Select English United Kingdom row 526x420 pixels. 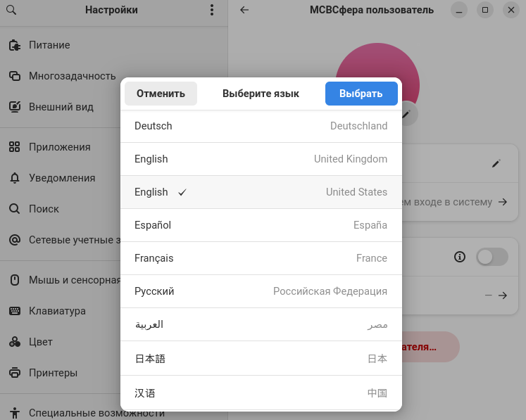click(x=261, y=159)
